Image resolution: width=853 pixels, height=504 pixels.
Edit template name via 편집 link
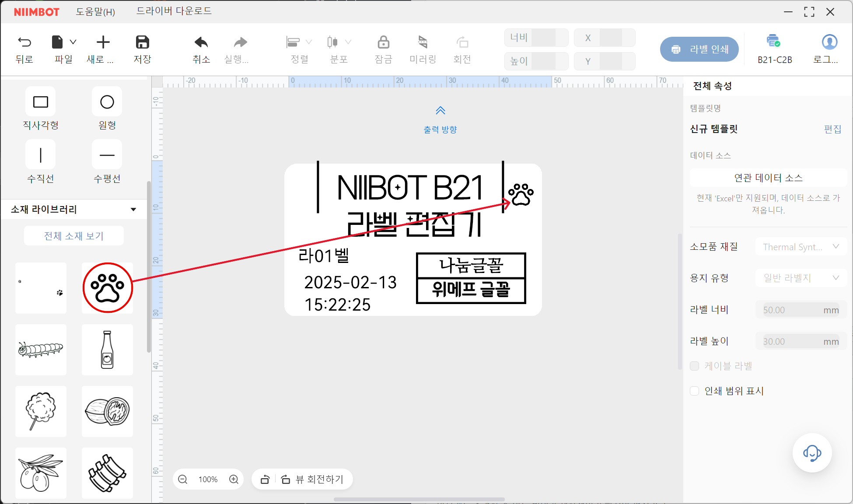point(833,129)
